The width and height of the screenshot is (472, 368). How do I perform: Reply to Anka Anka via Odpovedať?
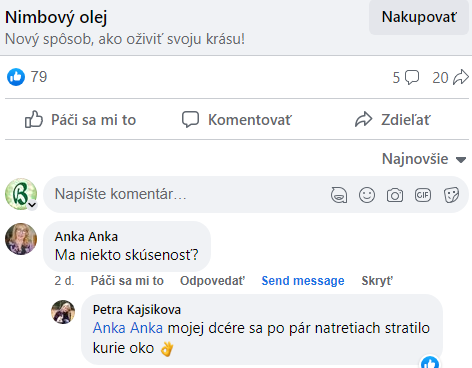coord(212,281)
